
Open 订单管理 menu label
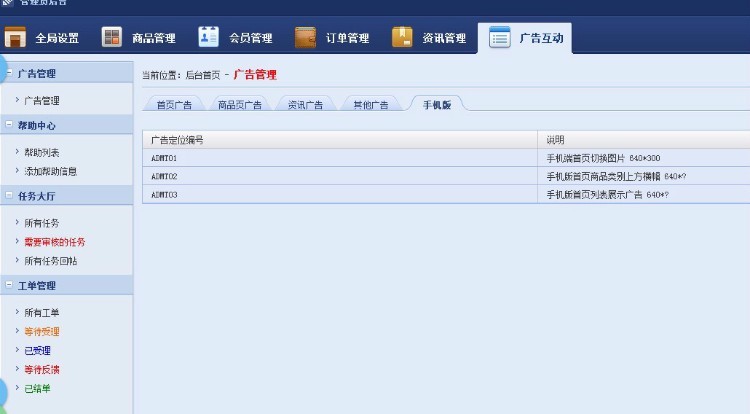click(x=347, y=38)
